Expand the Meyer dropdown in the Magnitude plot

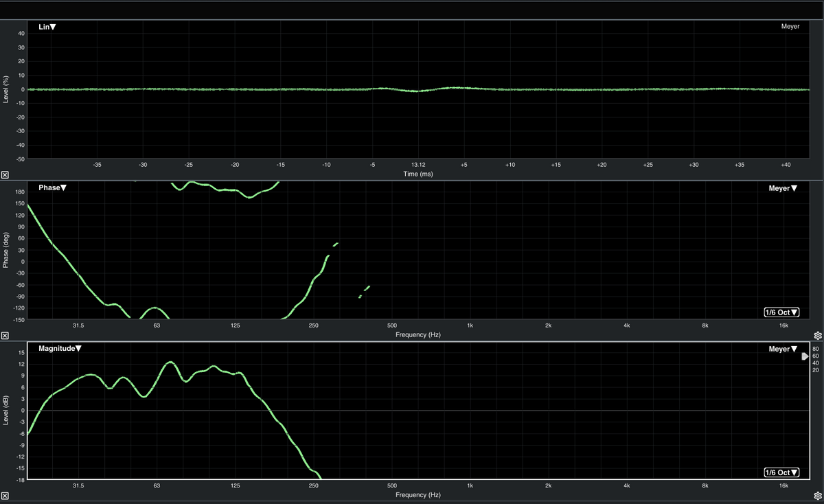pyautogui.click(x=783, y=350)
